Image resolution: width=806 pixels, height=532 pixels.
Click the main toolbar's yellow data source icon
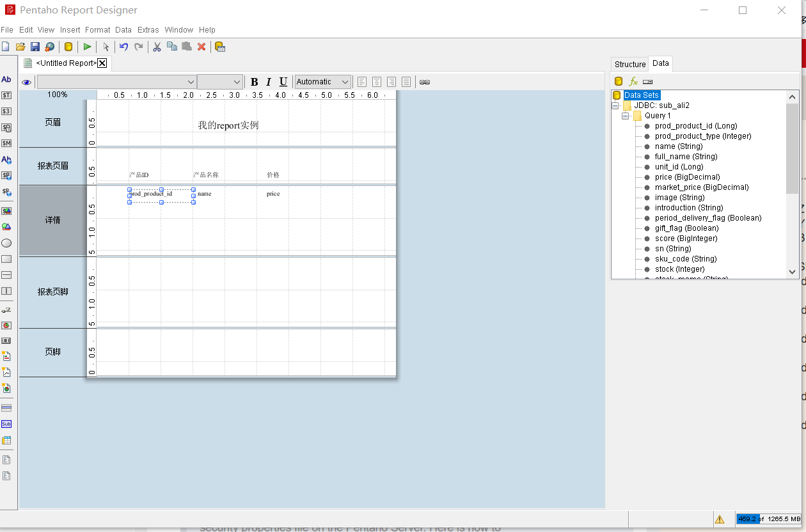68,47
